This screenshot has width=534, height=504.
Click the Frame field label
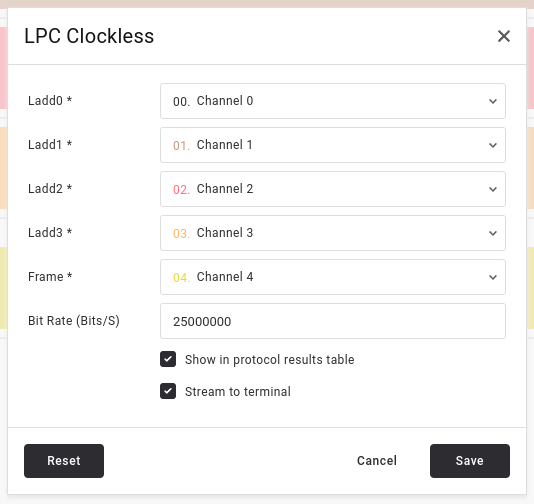pyautogui.click(x=50, y=277)
